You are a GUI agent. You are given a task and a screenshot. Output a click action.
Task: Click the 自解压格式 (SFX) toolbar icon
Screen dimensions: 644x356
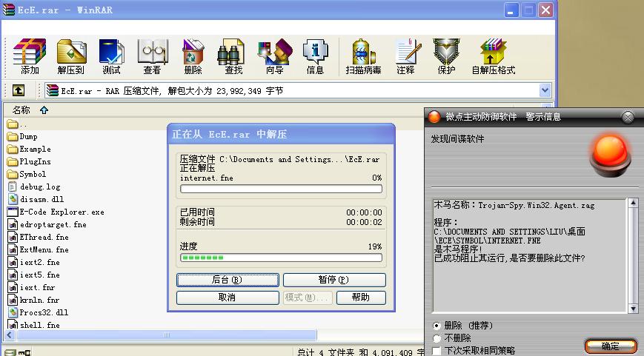click(494, 56)
